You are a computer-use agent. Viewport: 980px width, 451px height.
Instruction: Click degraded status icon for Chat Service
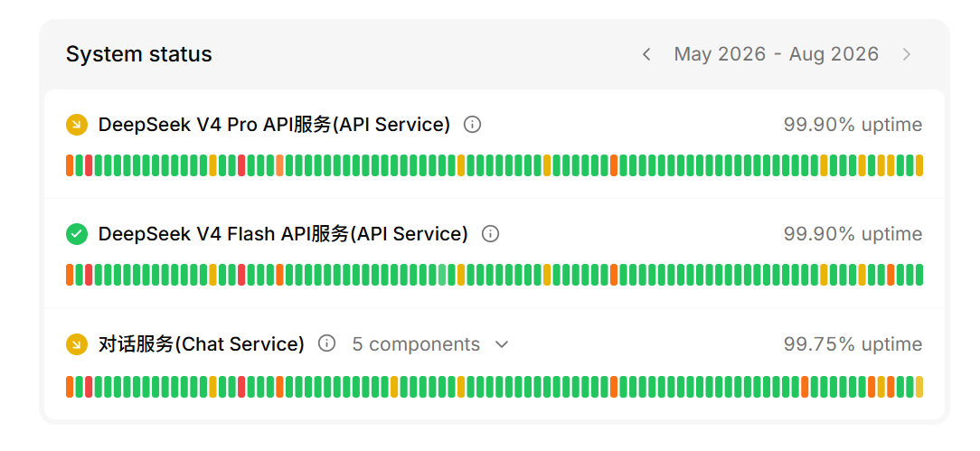click(x=77, y=343)
